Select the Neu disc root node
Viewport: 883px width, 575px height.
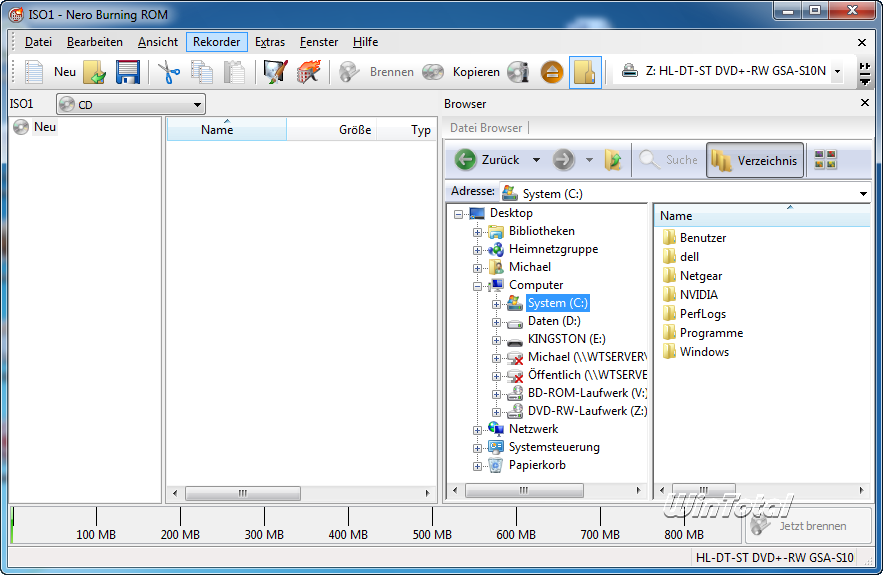[x=44, y=127]
